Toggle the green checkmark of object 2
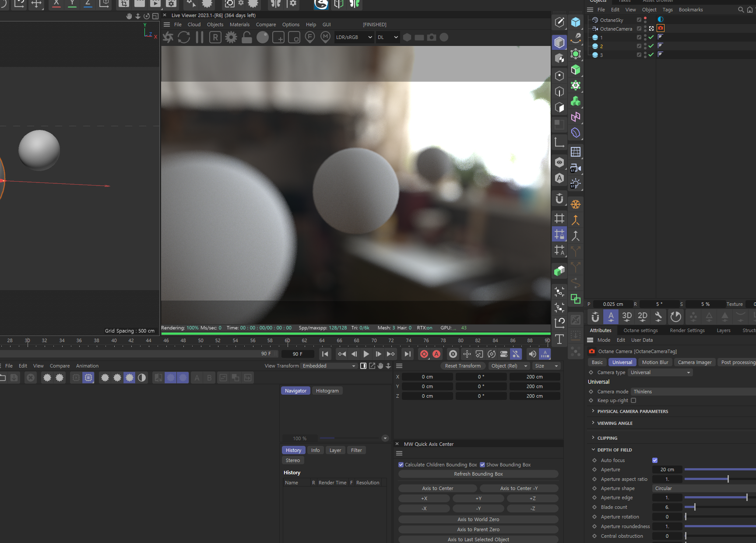The width and height of the screenshot is (756, 543). 651,46
